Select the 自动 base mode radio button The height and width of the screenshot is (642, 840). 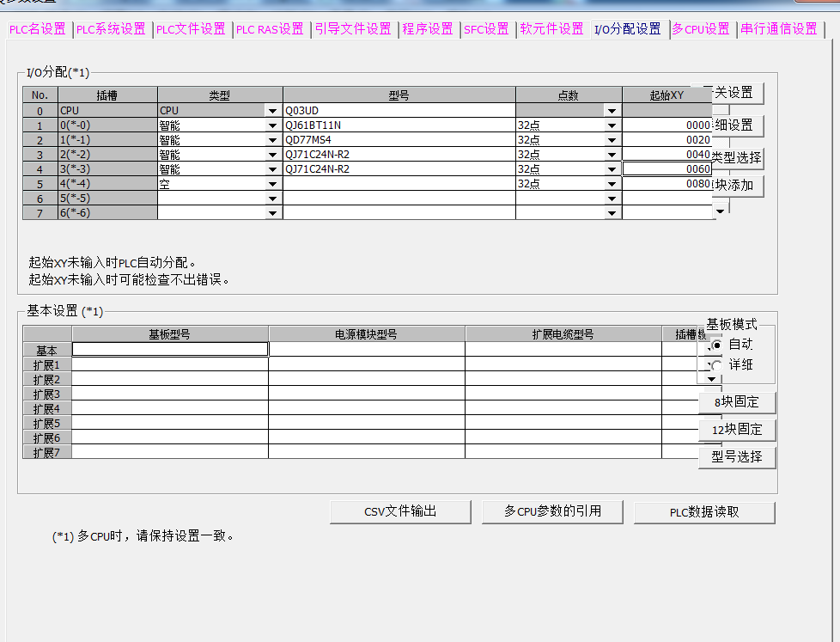click(717, 344)
